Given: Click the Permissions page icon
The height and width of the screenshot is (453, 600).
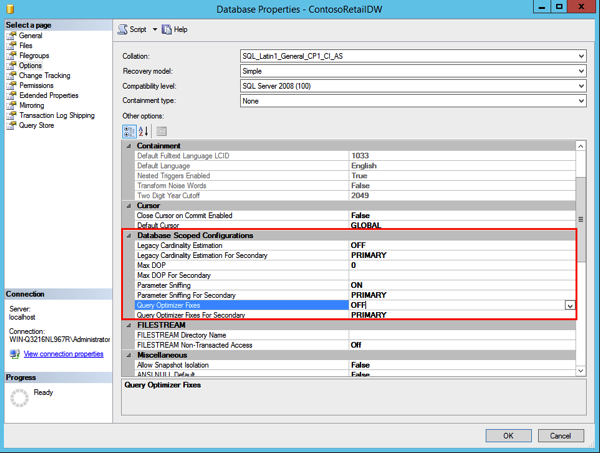Looking at the screenshot, I should point(11,85).
